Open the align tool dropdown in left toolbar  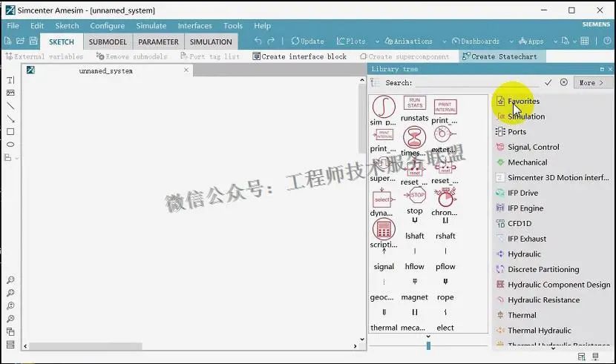[17, 158]
